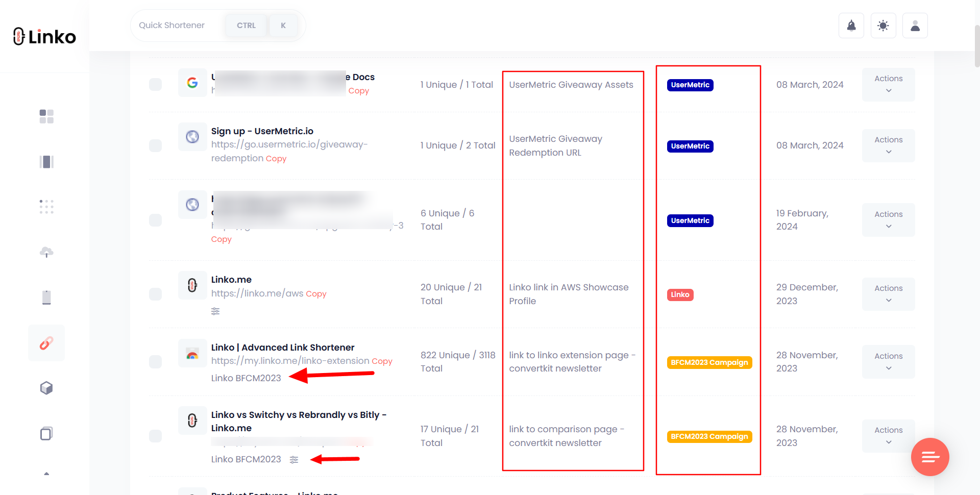Screen dimensions: 980x495
Task: Open the user profile menu
Action: coord(915,26)
